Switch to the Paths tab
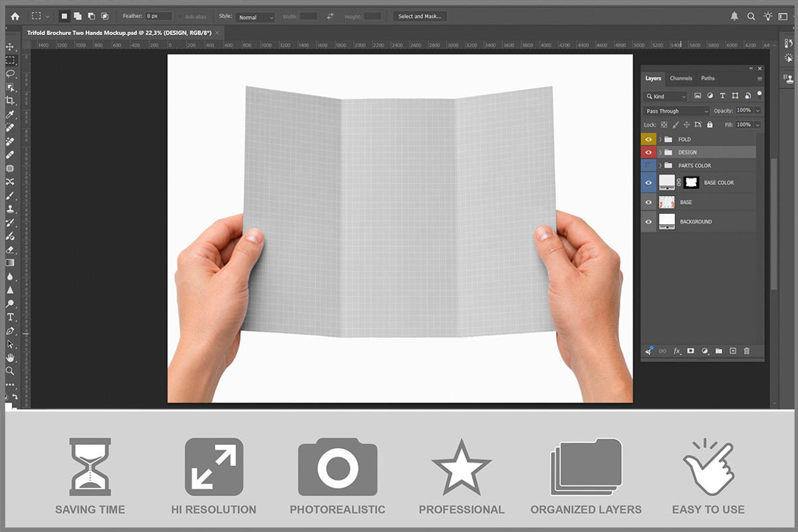 tap(708, 78)
